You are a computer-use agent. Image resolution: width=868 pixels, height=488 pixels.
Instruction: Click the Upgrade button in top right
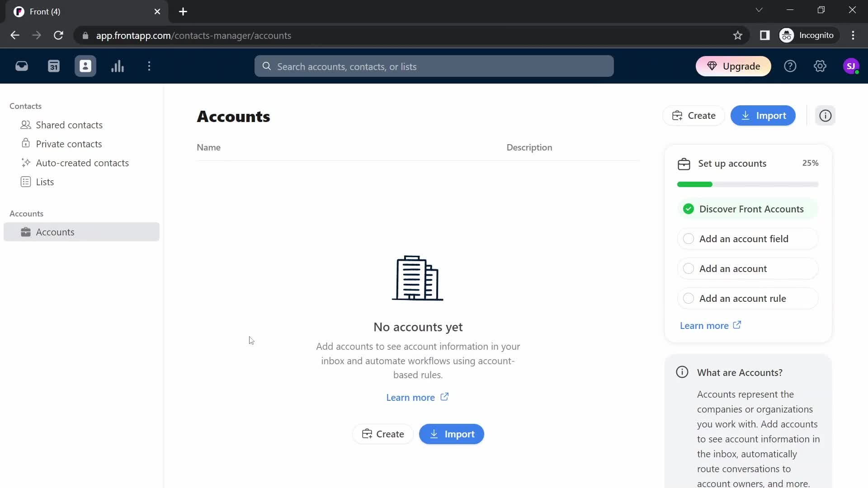(x=734, y=66)
